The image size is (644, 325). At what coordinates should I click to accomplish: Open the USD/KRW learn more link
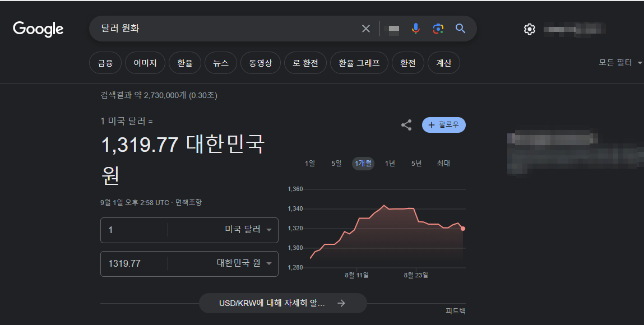[282, 303]
